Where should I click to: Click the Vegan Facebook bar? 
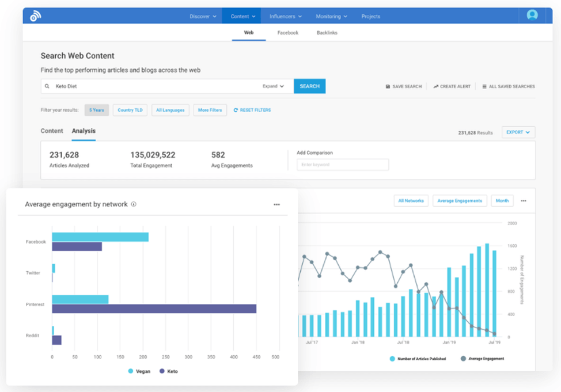point(100,237)
